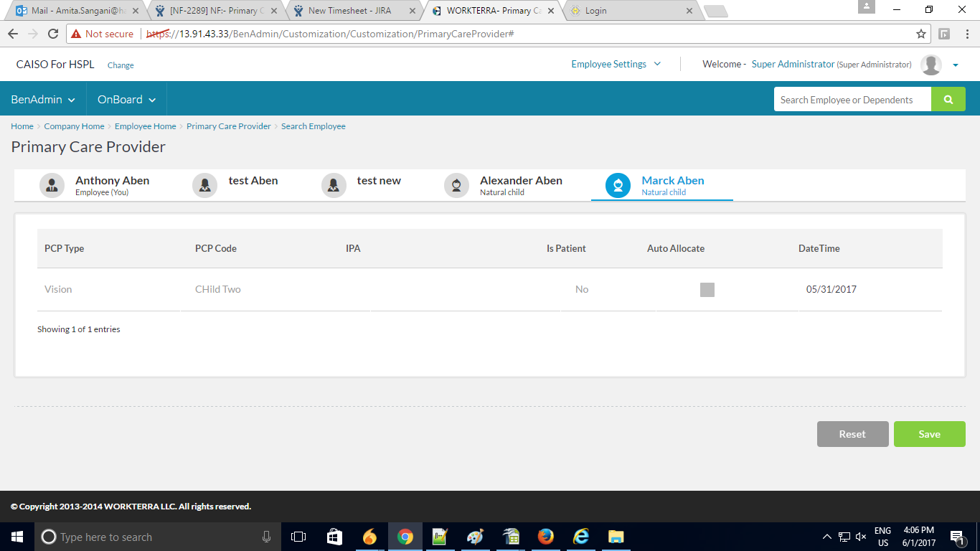This screenshot has width=980, height=551.
Task: Expand the user account arrow menu
Action: click(956, 65)
